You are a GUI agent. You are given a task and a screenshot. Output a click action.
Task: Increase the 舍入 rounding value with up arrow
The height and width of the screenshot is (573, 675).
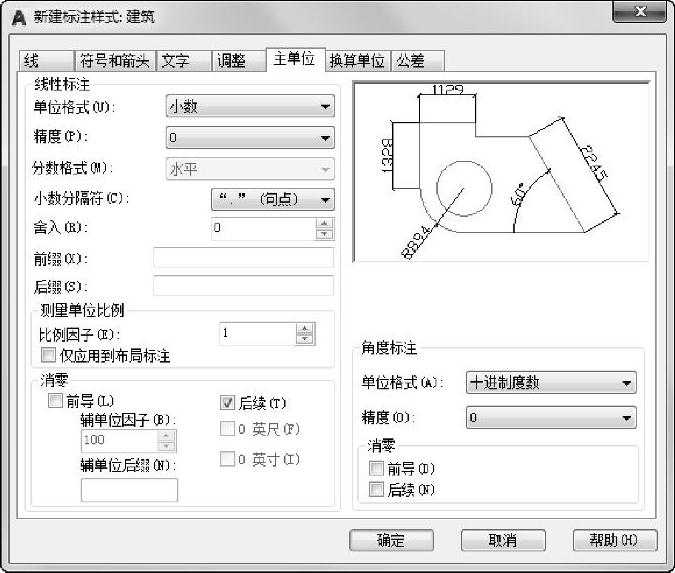(324, 223)
